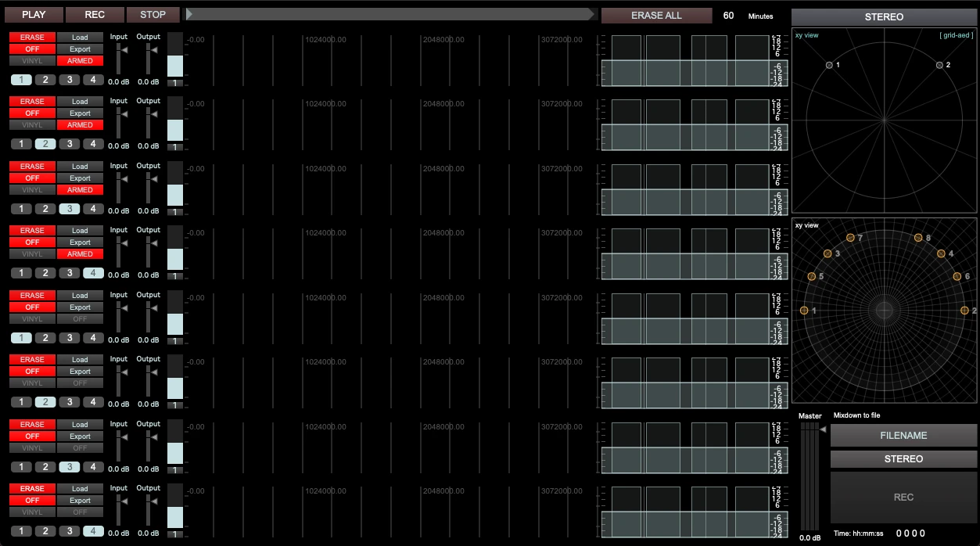The width and height of the screenshot is (980, 546).
Task: Open the STEREO format menu under Mixdown to file
Action: point(903,459)
